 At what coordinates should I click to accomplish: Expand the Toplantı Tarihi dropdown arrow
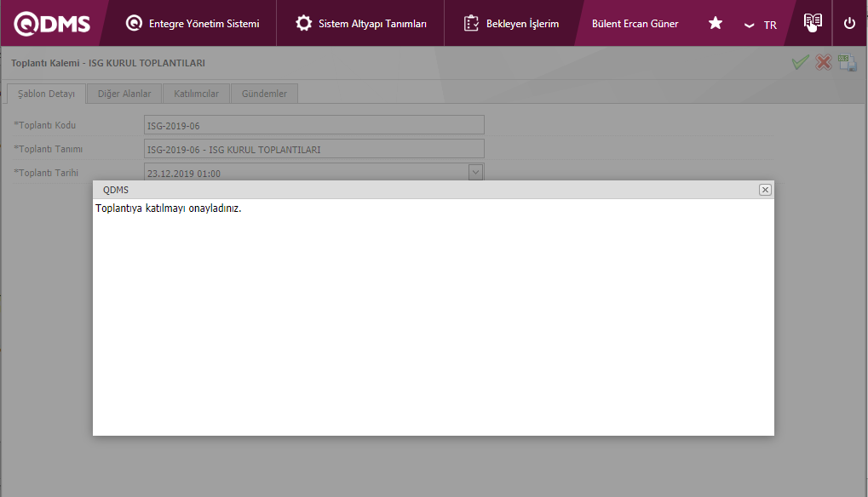click(x=475, y=172)
